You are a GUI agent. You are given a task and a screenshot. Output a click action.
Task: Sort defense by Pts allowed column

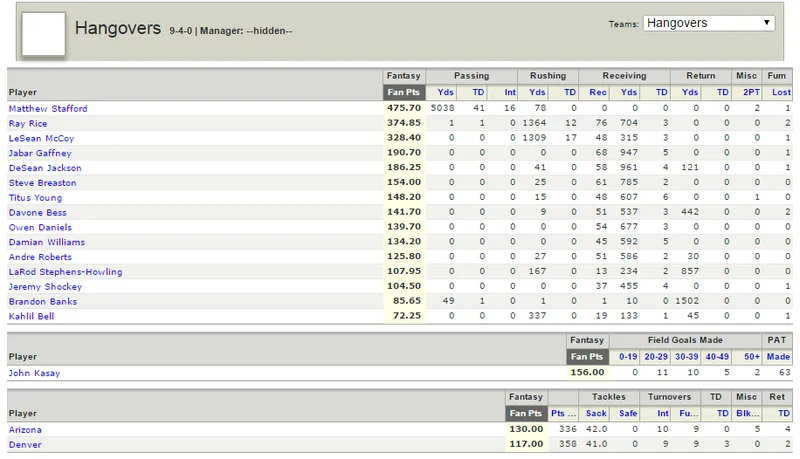[x=564, y=413]
